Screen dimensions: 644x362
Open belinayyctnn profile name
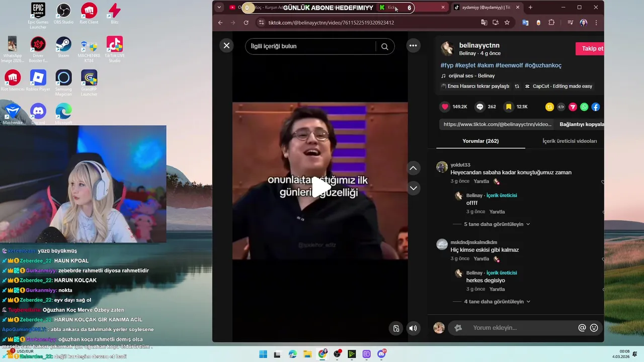pos(479,45)
